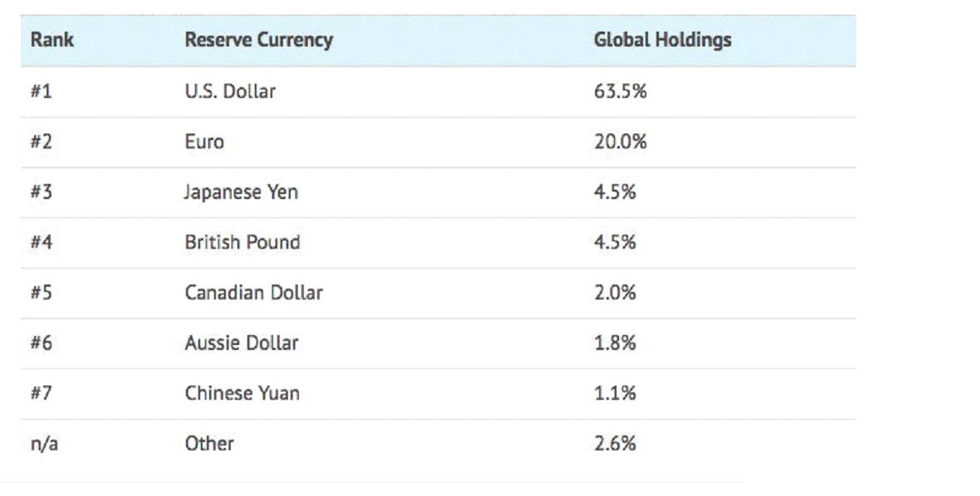Image resolution: width=980 pixels, height=496 pixels.
Task: Click the 2.0% holdings value
Action: 615,292
